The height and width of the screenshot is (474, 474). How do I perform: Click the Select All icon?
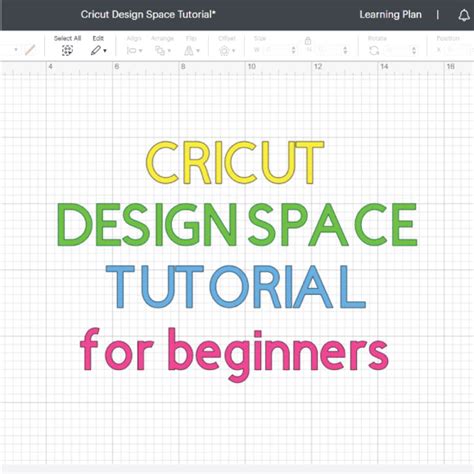pos(67,50)
